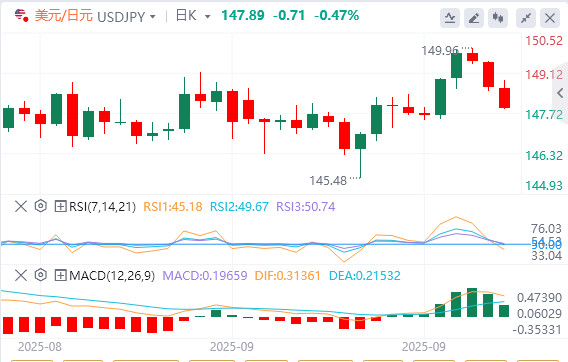The image size is (568, 362).
Task: Collapse chart with the shrink arrows icon
Action: coord(526,18)
